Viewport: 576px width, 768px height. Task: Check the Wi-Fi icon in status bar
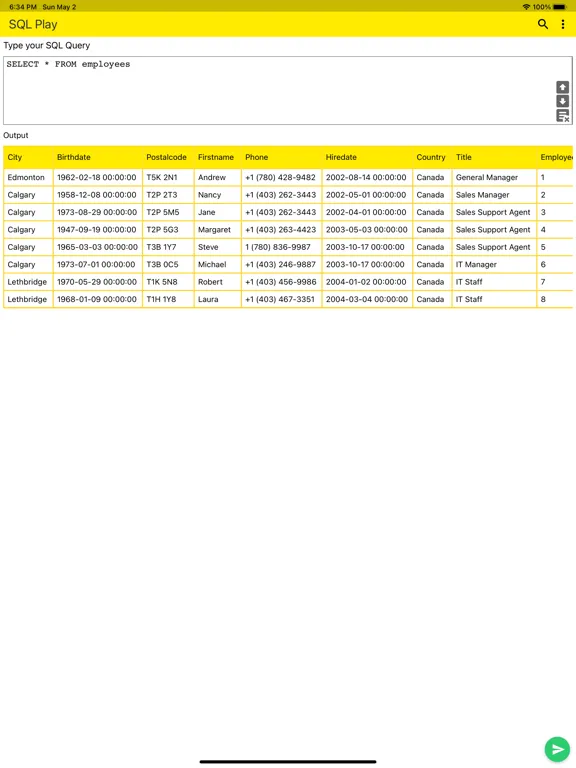click(x=527, y=7)
